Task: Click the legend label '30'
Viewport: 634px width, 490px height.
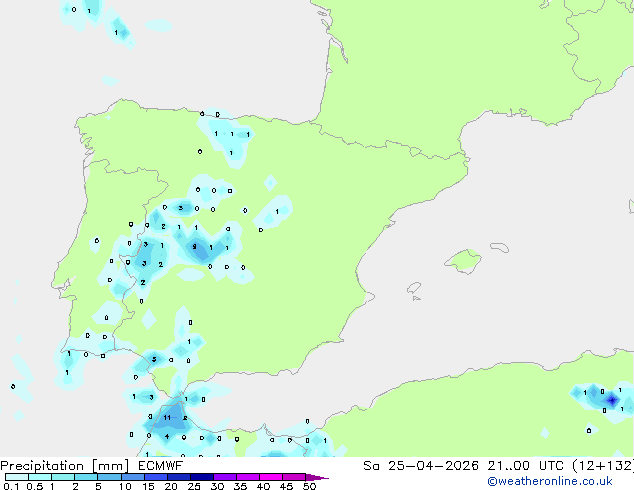Action: point(217,486)
